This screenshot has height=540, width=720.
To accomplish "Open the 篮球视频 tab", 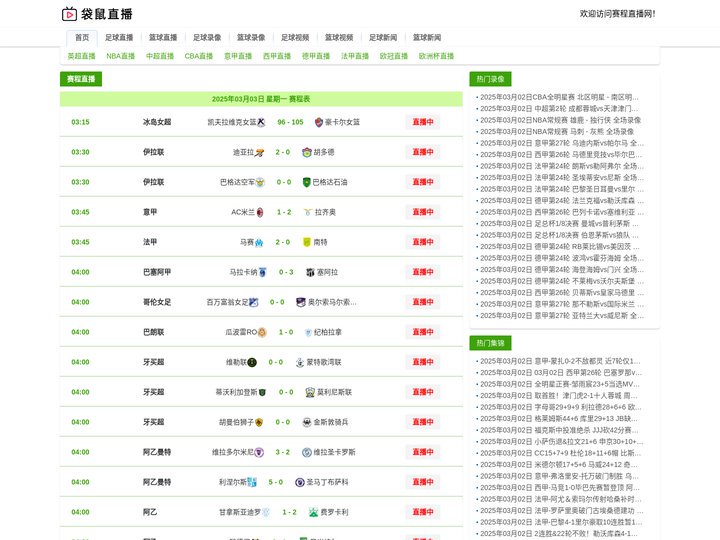I will coord(339,38).
